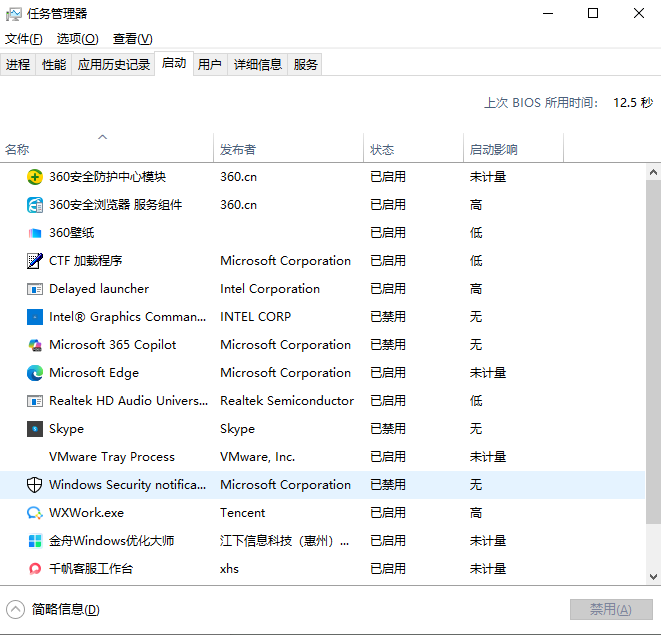Click 未计量 impact in 金舟Windows优化大师 row
This screenshot has width=661, height=635.
pos(488,541)
